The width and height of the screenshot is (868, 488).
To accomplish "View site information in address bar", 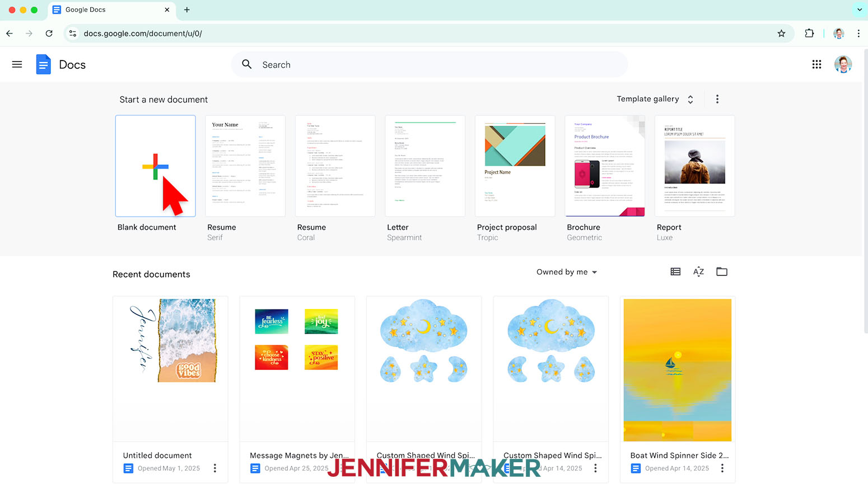I will 73,34.
